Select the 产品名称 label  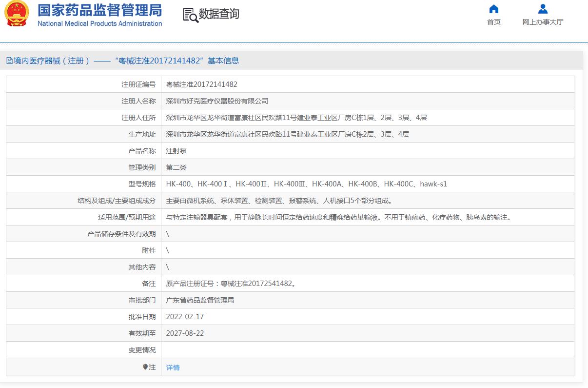(142, 151)
